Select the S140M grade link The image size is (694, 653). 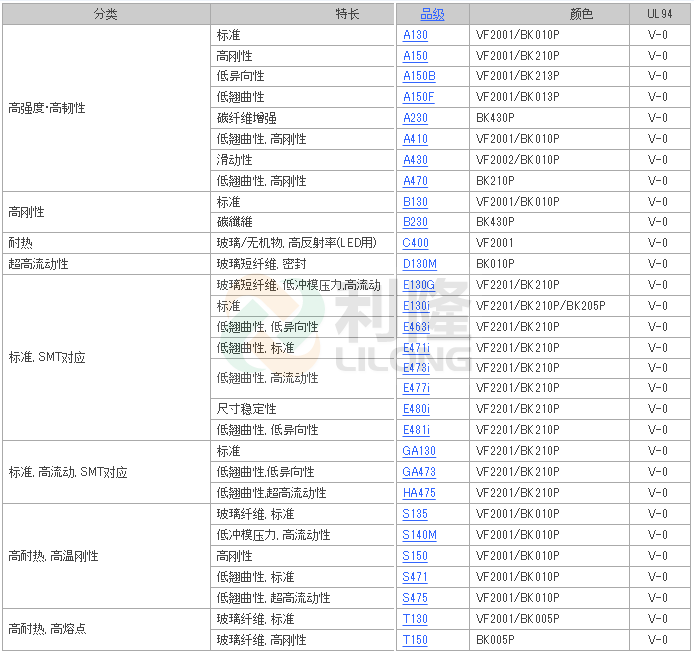(x=419, y=535)
